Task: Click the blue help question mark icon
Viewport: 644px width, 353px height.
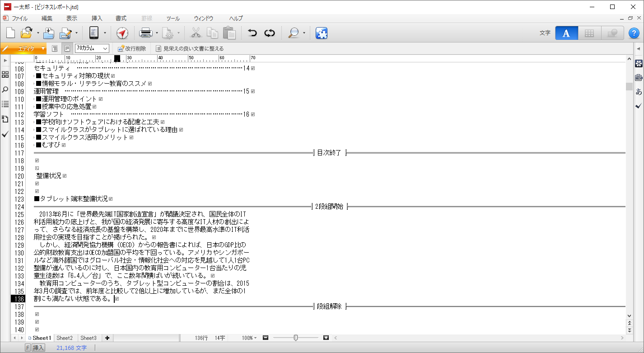Action: coord(634,33)
